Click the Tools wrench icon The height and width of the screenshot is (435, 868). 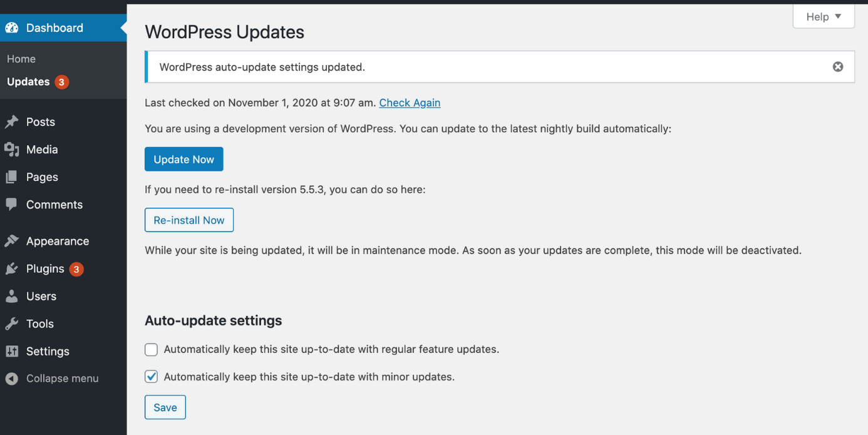pyautogui.click(x=12, y=324)
